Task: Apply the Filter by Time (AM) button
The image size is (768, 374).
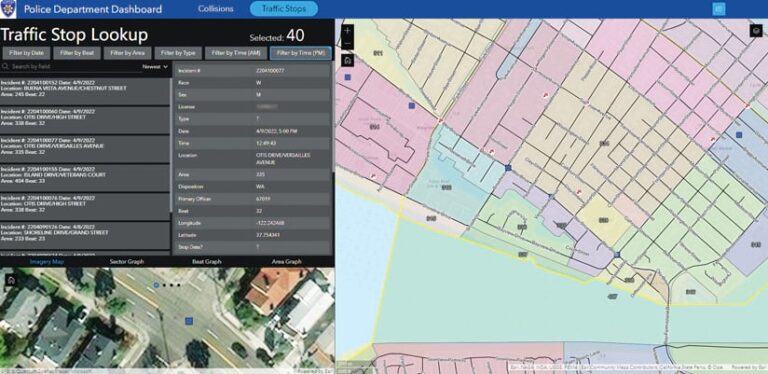Action: point(236,53)
